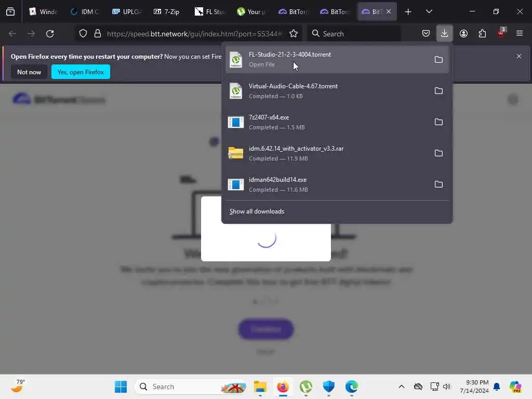Screen dimensions: 532x399
Task: Go forward to the next page
Action: pyautogui.click(x=31, y=34)
